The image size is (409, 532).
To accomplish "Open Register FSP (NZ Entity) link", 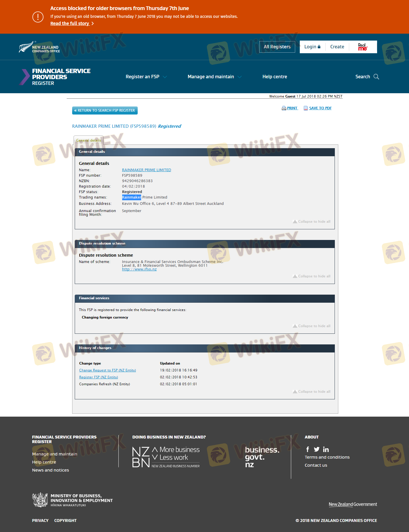I will 99,377.
